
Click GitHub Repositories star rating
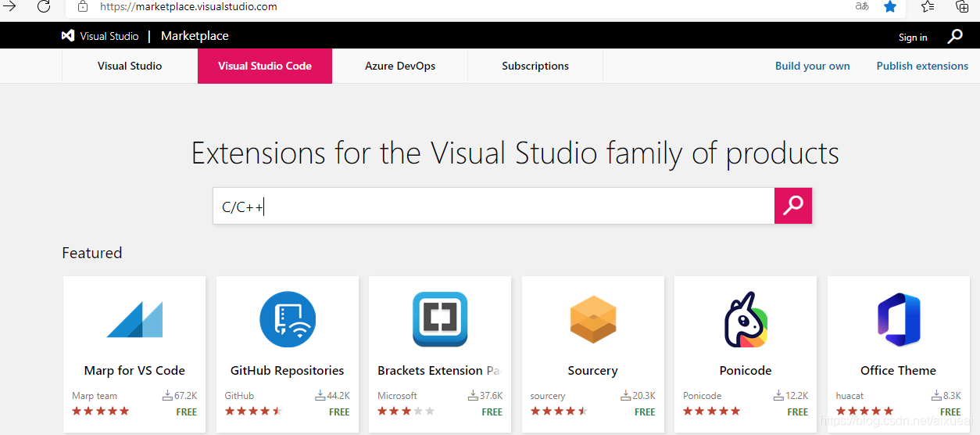click(x=253, y=411)
